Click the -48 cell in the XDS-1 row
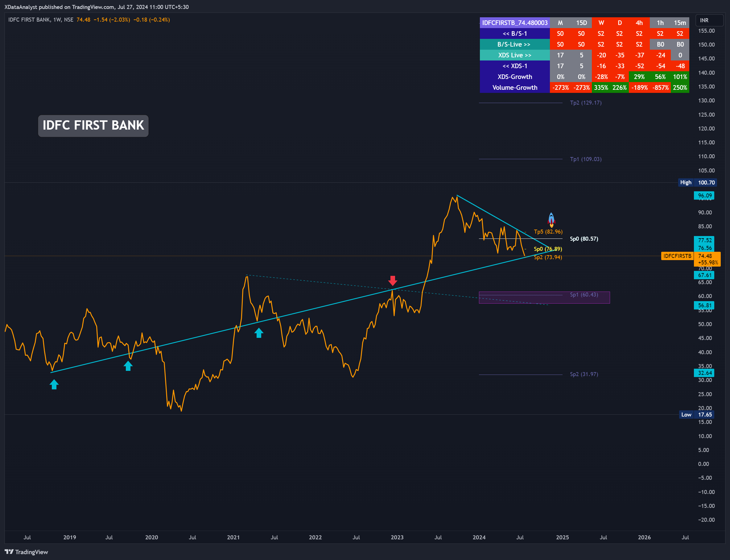This screenshot has width=730, height=560. tap(680, 66)
